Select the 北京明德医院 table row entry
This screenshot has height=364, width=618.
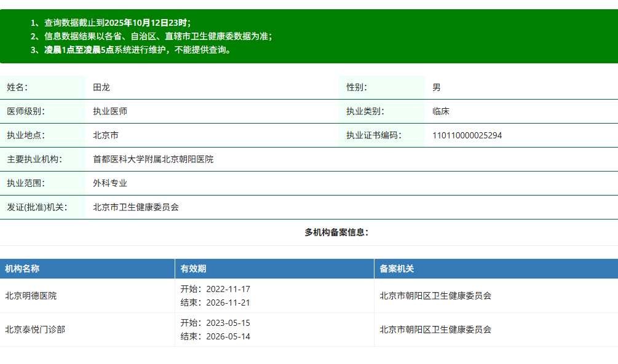coord(31,296)
